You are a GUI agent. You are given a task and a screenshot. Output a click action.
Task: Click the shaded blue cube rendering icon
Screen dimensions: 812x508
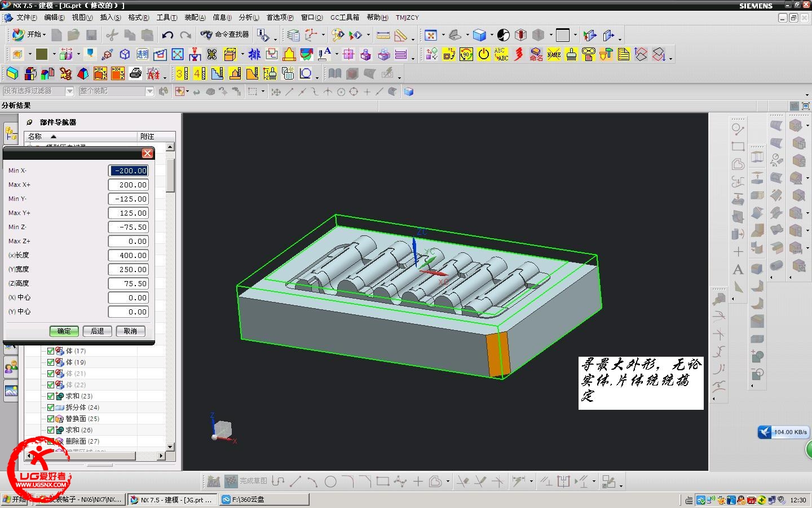(479, 35)
